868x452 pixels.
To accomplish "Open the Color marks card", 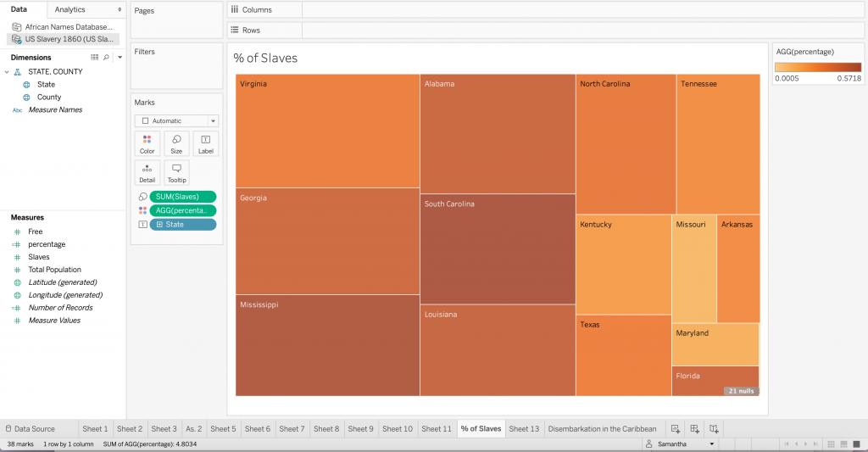I will [x=147, y=143].
